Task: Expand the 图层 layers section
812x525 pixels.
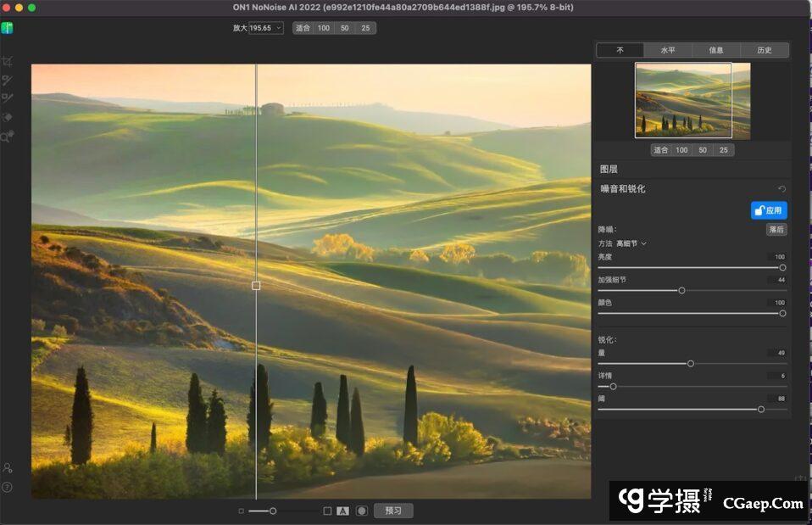Action: (x=609, y=170)
